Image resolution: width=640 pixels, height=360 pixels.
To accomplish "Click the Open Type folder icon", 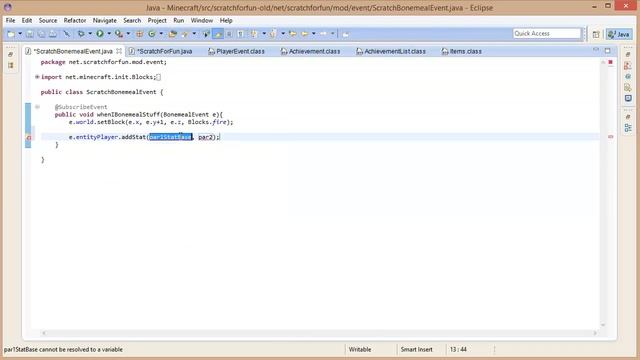I will coord(173,34).
